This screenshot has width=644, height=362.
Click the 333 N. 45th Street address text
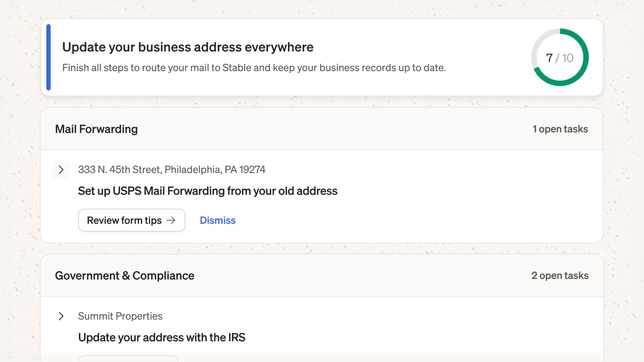pyautogui.click(x=172, y=170)
